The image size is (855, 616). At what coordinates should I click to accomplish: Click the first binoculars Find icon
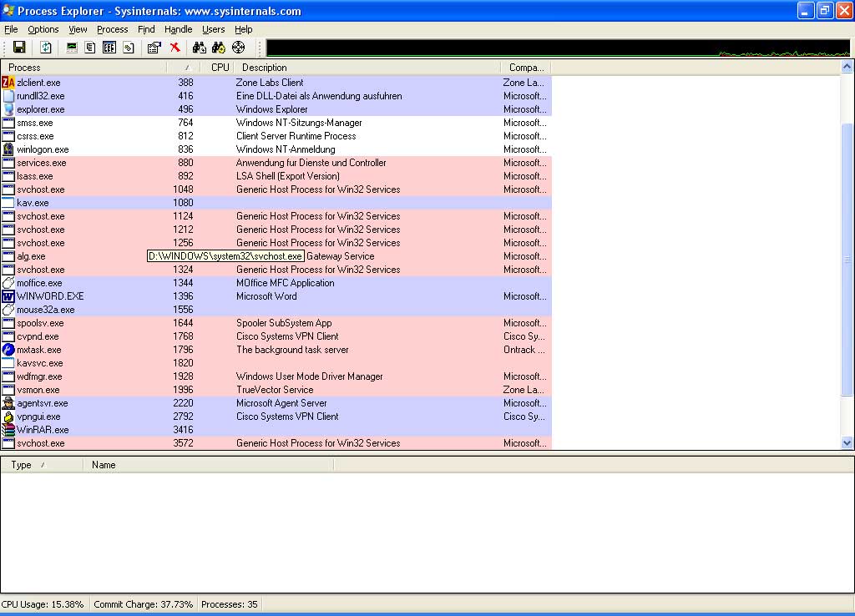pos(199,48)
